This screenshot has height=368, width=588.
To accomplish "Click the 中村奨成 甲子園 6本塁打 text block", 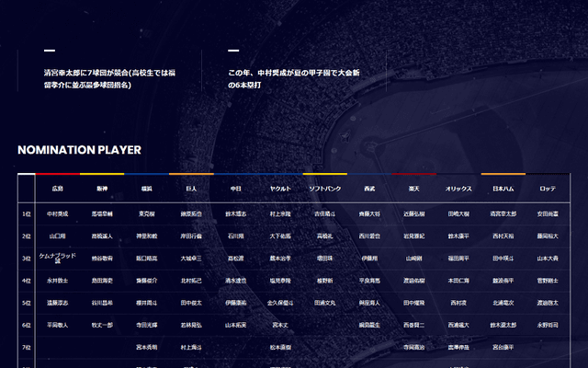I will tap(304, 78).
